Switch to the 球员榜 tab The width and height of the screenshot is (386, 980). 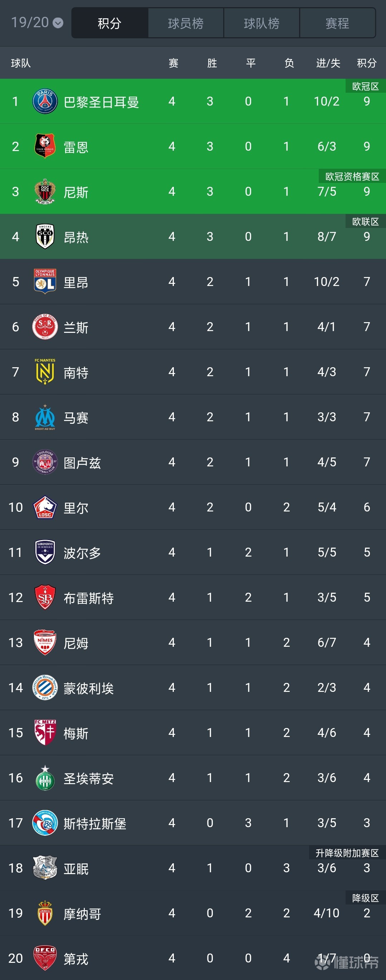185,23
